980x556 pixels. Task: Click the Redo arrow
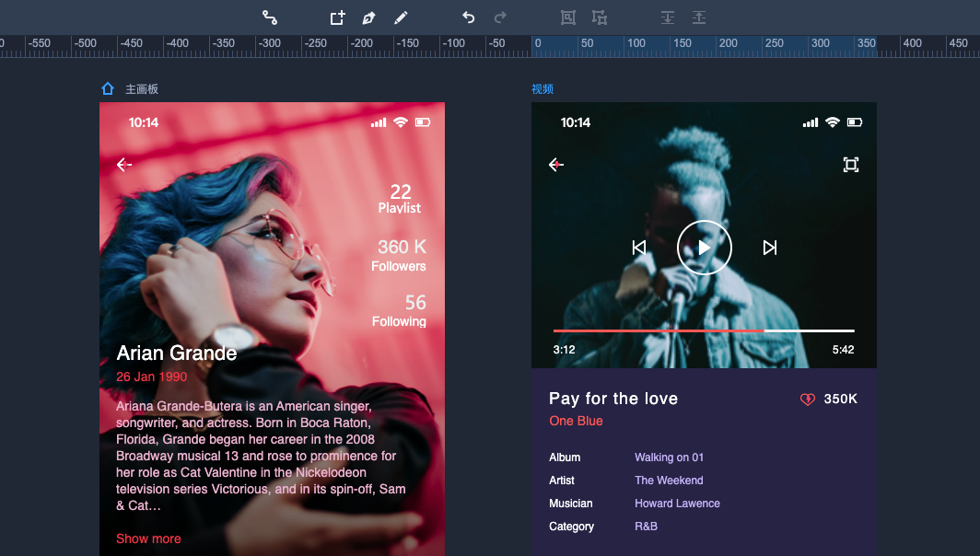point(500,17)
